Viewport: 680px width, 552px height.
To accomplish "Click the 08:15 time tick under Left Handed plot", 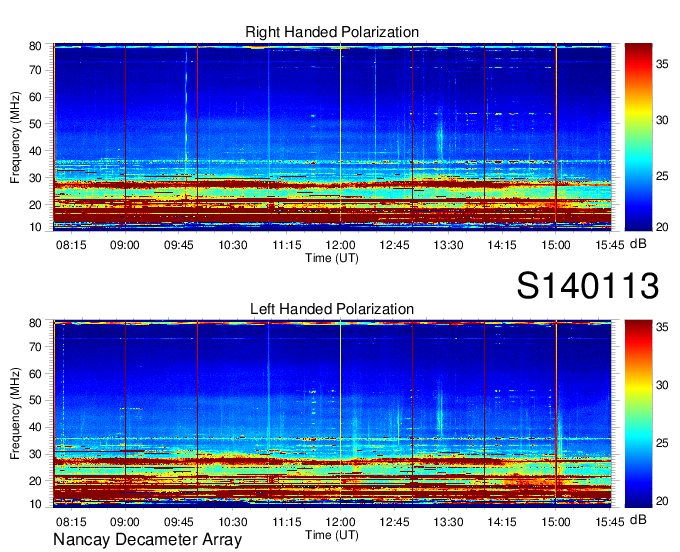I will [71, 522].
